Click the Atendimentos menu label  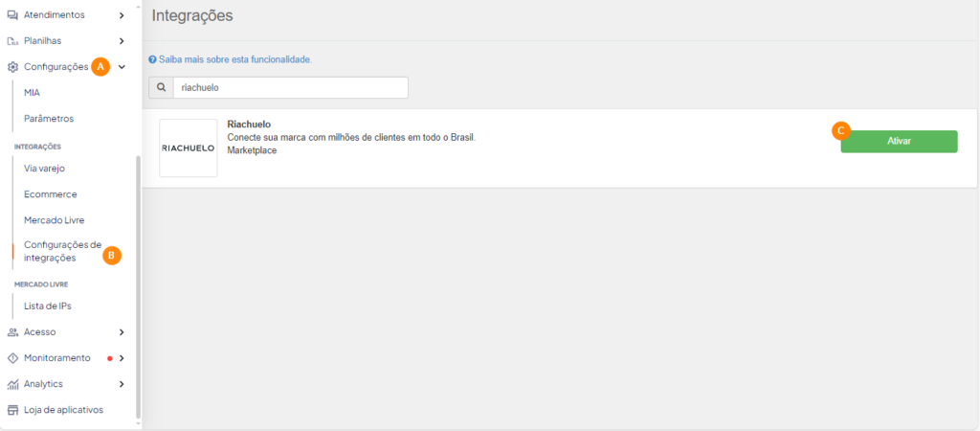(x=55, y=15)
